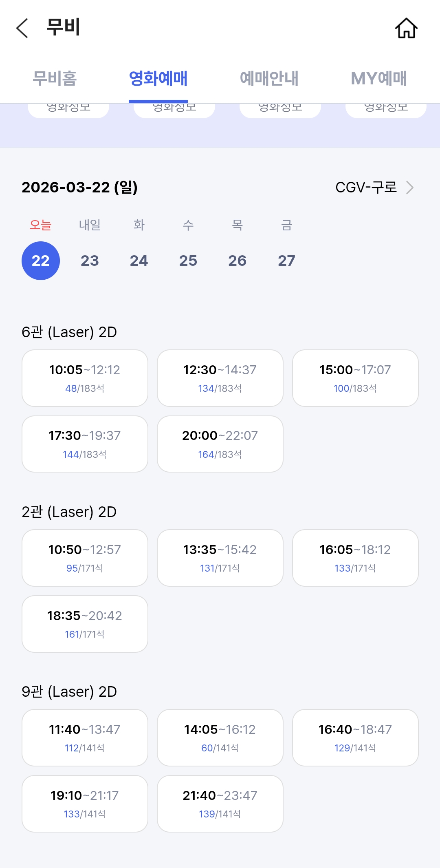Image resolution: width=440 pixels, height=868 pixels.
Task: Pick the 18:35~20:42 showing in 2관
Action: pyautogui.click(x=85, y=624)
